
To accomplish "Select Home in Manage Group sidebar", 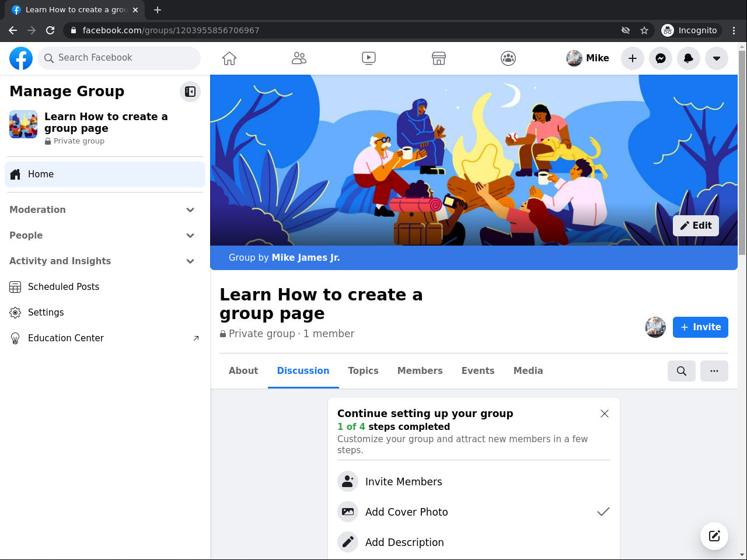I will (105, 174).
